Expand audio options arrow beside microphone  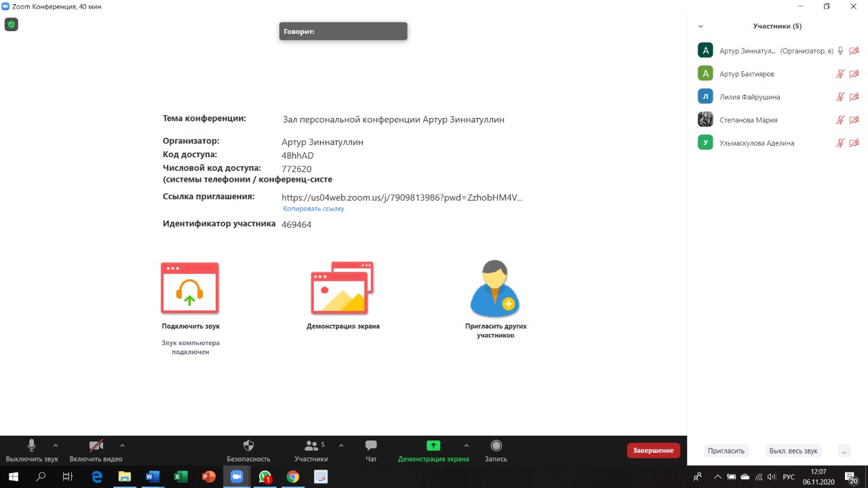click(x=56, y=445)
